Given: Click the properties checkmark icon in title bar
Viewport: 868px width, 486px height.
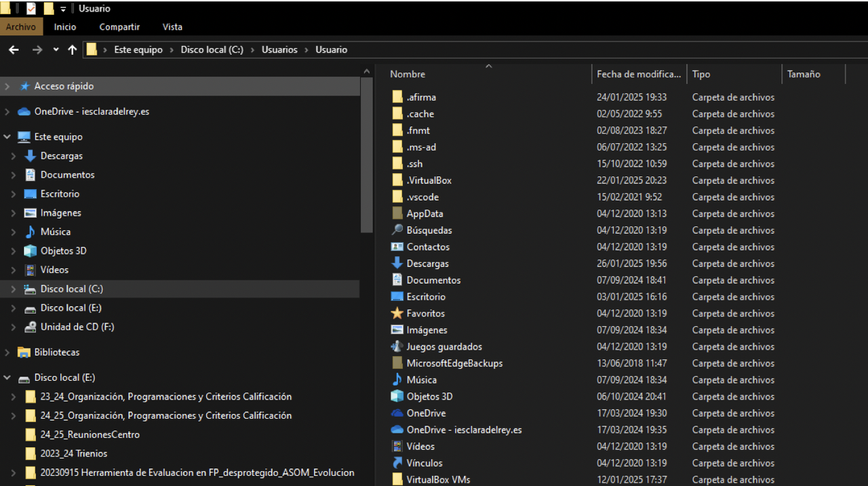Looking at the screenshot, I should pos(31,9).
